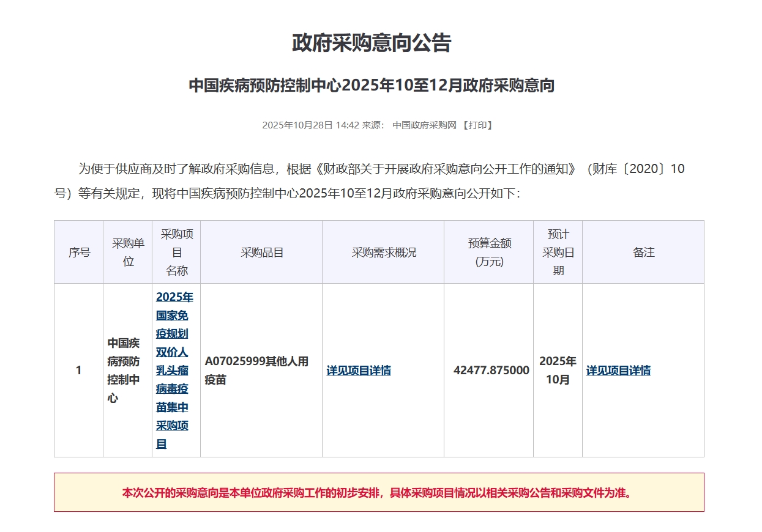Click the source text 中国政府采购网

tap(425, 125)
